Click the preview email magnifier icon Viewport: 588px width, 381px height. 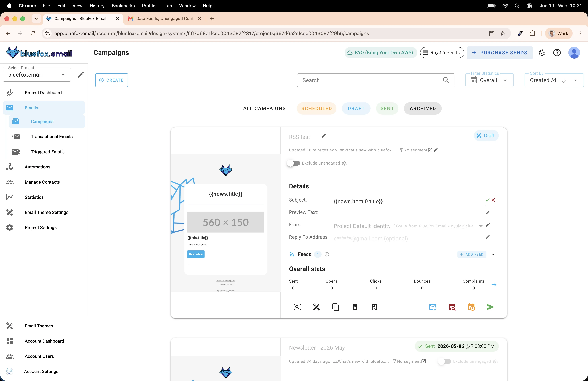297,307
